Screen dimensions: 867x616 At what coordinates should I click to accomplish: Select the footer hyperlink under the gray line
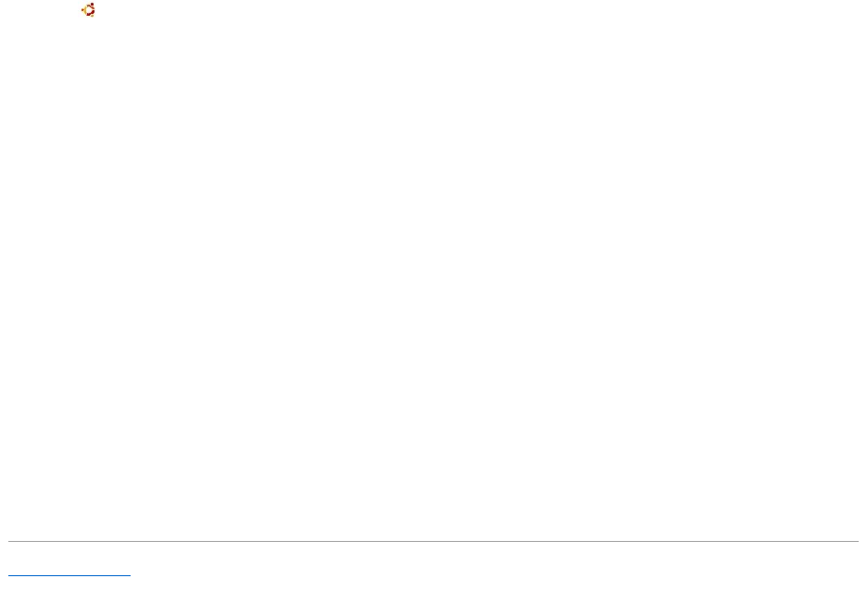69,575
